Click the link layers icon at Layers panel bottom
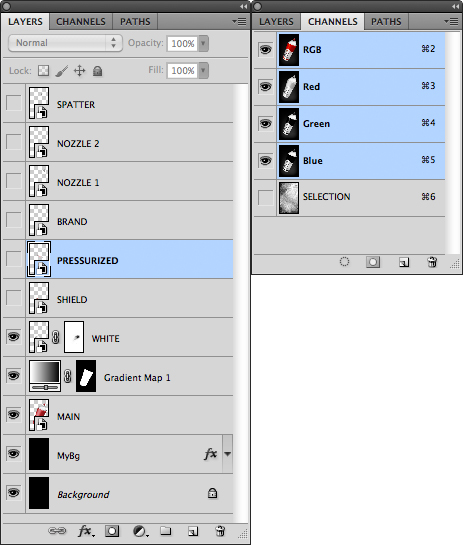Screen dimensions: 463x545 click(57, 531)
